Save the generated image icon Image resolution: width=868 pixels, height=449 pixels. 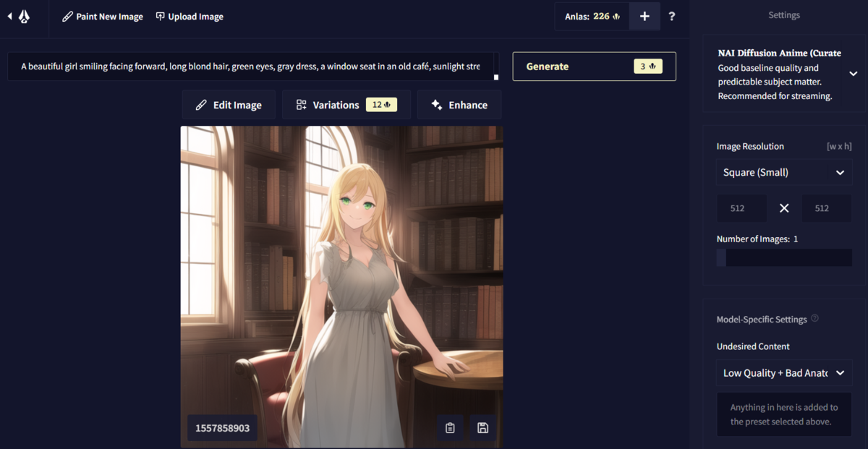point(483,428)
